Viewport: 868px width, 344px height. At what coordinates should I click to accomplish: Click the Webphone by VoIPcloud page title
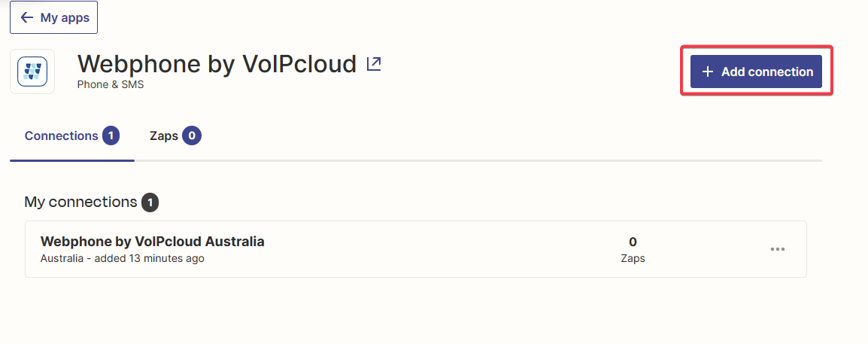217,64
